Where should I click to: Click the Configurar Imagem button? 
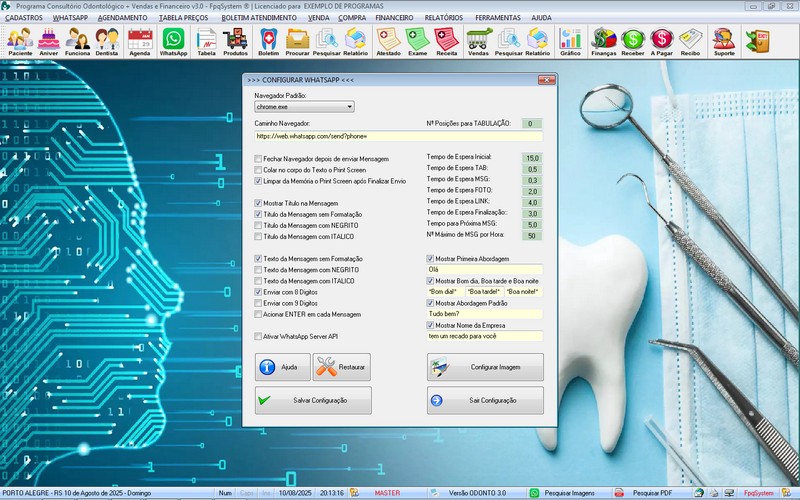[x=485, y=367]
